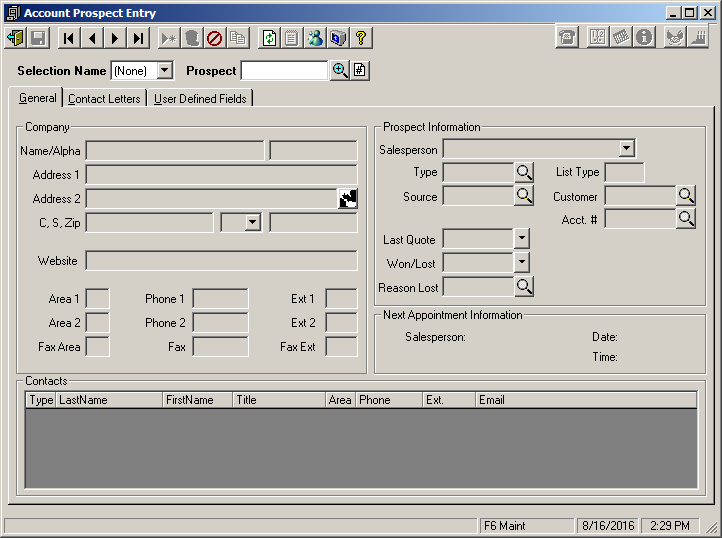Go to the next record
722x538 pixels.
pyautogui.click(x=115, y=38)
